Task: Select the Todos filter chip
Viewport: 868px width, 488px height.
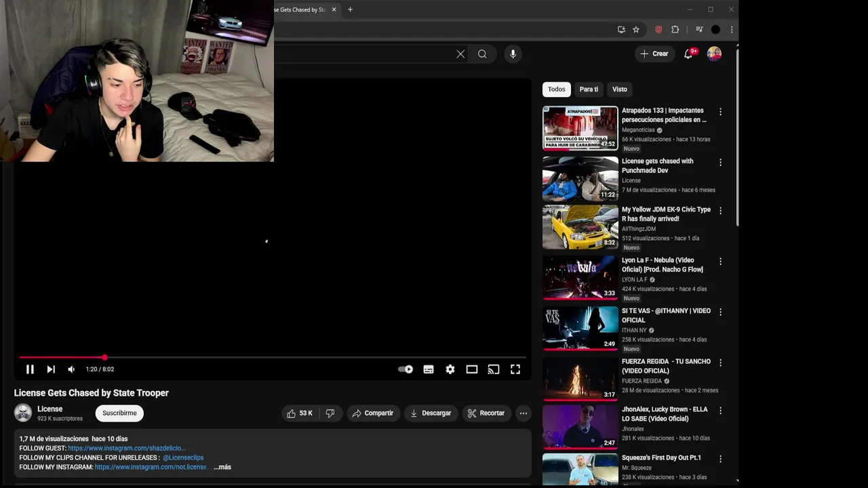Action: pos(557,89)
